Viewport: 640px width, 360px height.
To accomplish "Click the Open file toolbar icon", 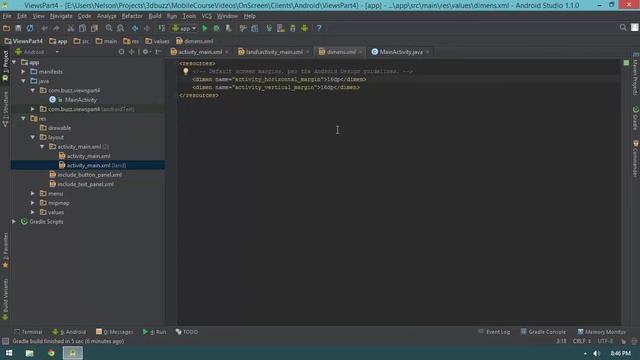I will click(x=7, y=28).
